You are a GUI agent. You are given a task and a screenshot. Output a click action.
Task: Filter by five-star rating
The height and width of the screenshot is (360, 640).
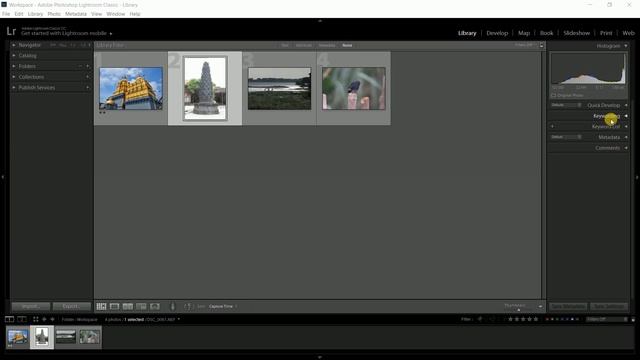(x=536, y=319)
